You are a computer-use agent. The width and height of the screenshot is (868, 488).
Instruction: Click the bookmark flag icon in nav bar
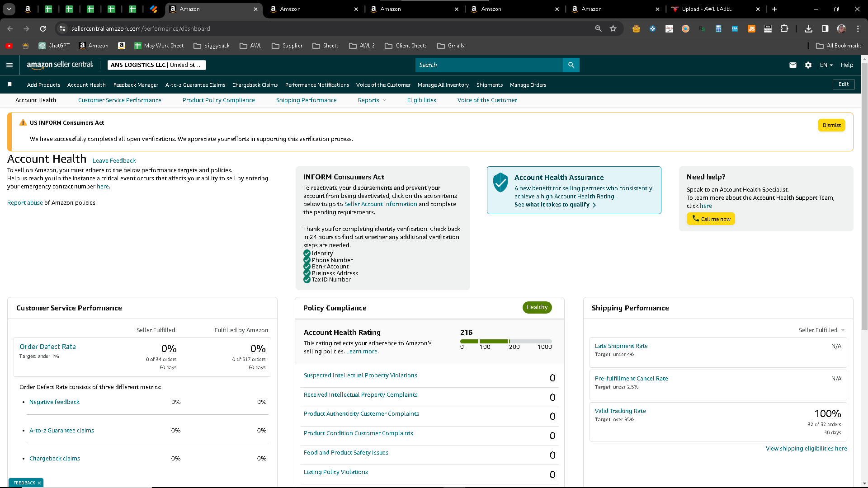pyautogui.click(x=9, y=84)
